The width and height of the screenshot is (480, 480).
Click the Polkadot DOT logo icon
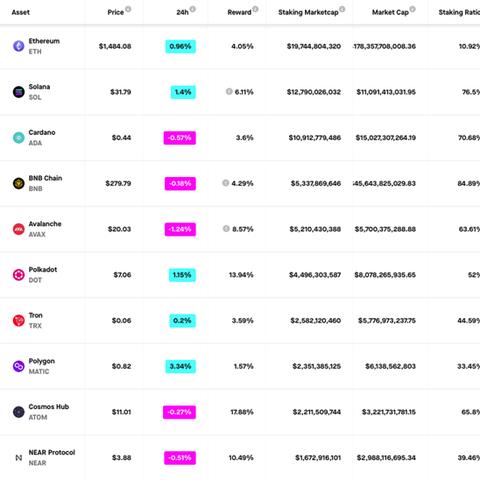(x=19, y=275)
